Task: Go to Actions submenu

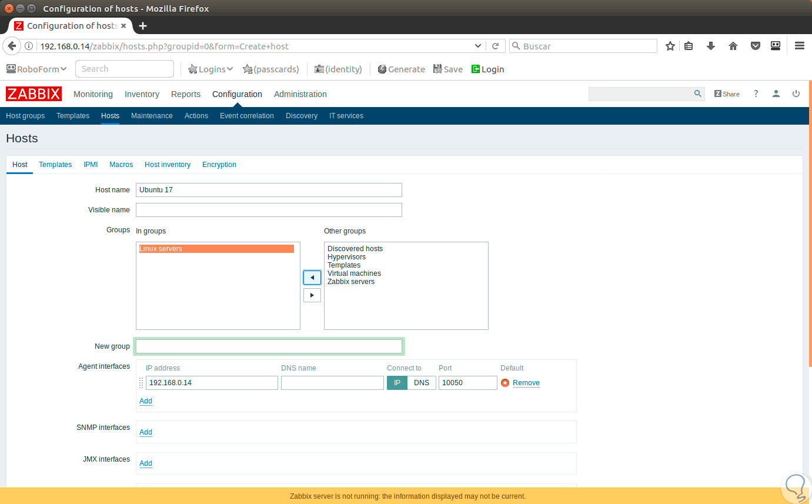Action: (x=196, y=116)
